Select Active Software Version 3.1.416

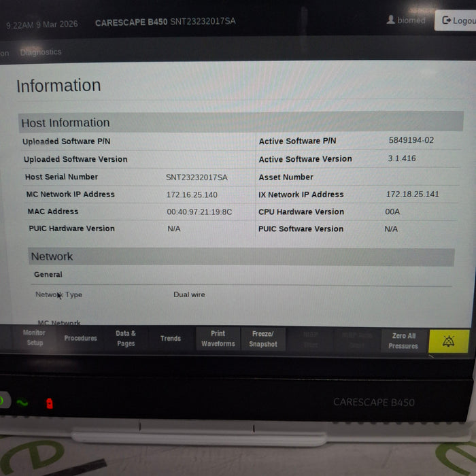402,158
